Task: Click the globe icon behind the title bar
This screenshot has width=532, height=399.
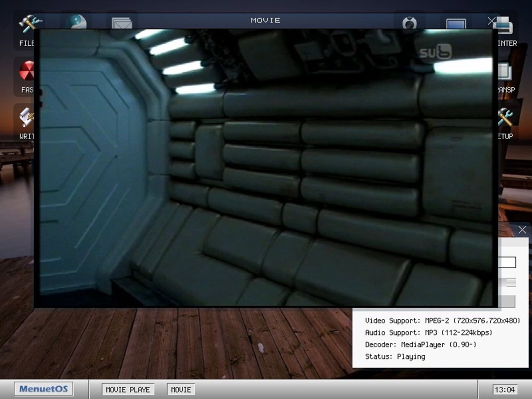Action: 76,22
